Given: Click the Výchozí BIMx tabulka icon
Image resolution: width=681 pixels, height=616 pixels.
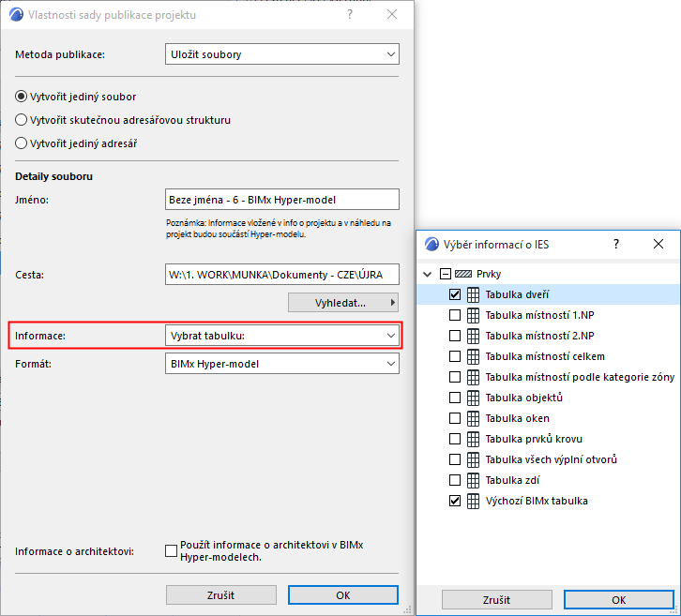Looking at the screenshot, I should 473,501.
